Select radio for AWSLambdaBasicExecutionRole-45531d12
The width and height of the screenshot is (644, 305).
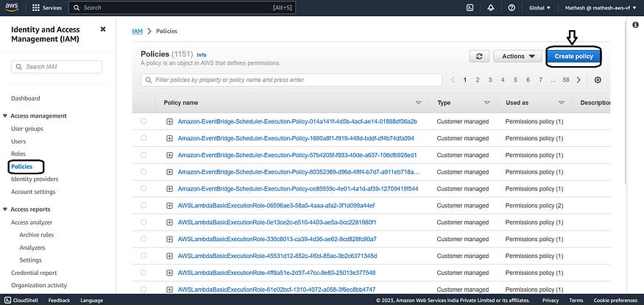click(x=144, y=256)
